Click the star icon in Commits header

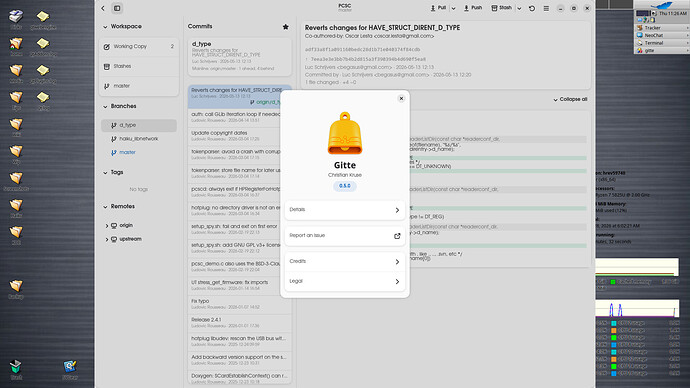pyautogui.click(x=286, y=27)
